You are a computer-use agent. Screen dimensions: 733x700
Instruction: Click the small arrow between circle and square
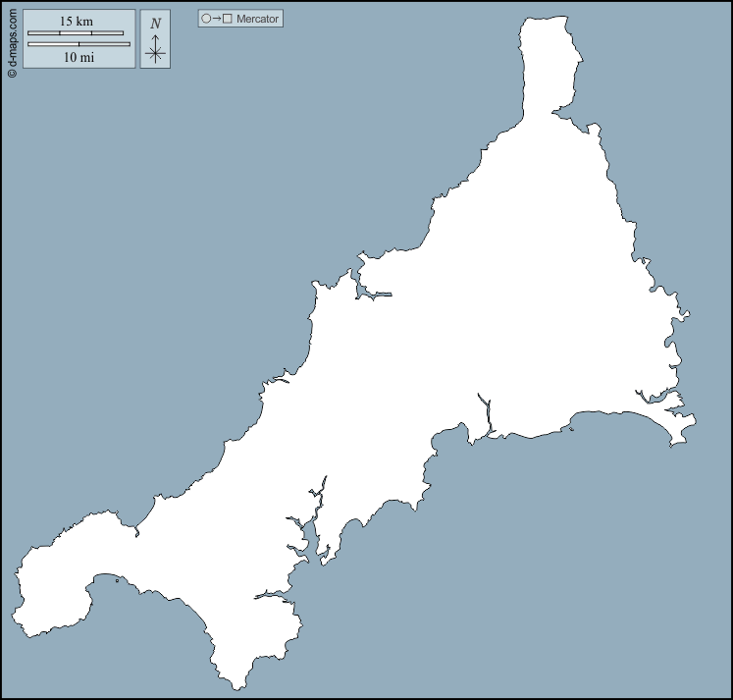[x=217, y=19]
